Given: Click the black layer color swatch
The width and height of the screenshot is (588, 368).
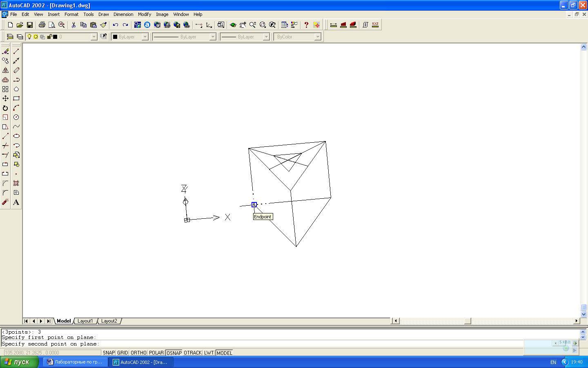Looking at the screenshot, I should pyautogui.click(x=55, y=37).
